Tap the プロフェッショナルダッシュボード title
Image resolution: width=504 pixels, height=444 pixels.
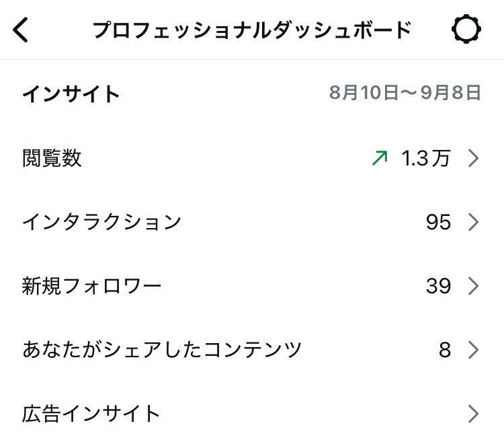click(251, 30)
